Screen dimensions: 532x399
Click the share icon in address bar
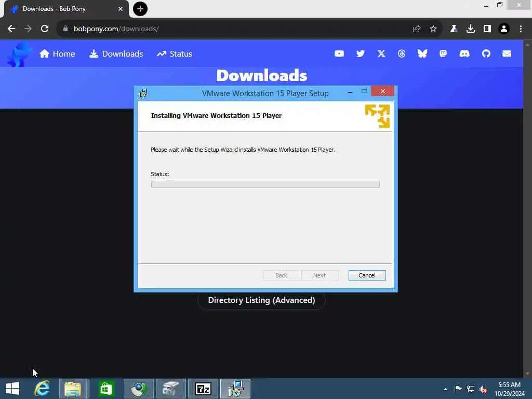point(417,29)
